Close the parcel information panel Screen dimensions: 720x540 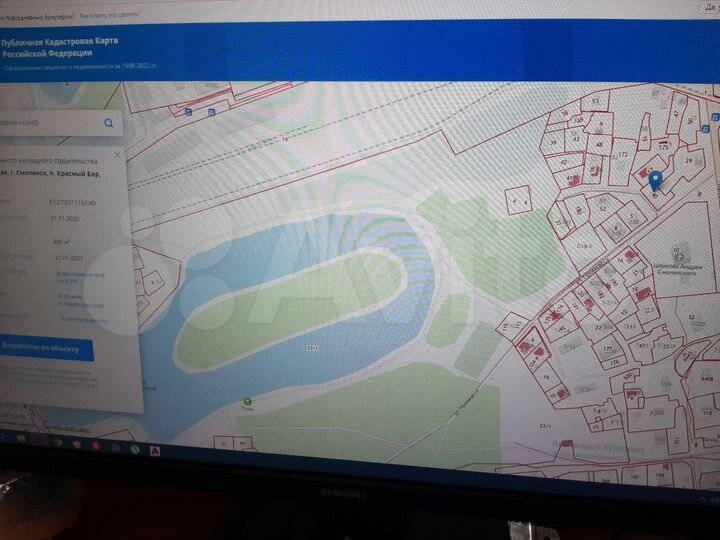[117, 155]
